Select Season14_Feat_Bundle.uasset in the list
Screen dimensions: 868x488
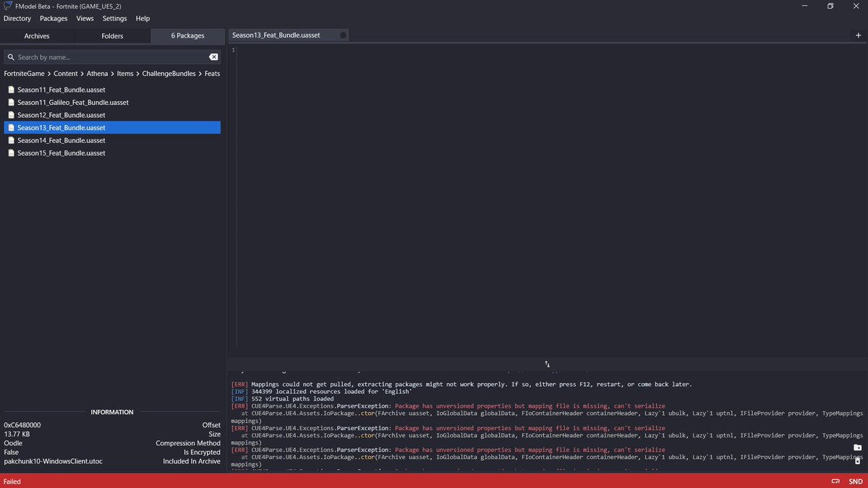point(112,140)
